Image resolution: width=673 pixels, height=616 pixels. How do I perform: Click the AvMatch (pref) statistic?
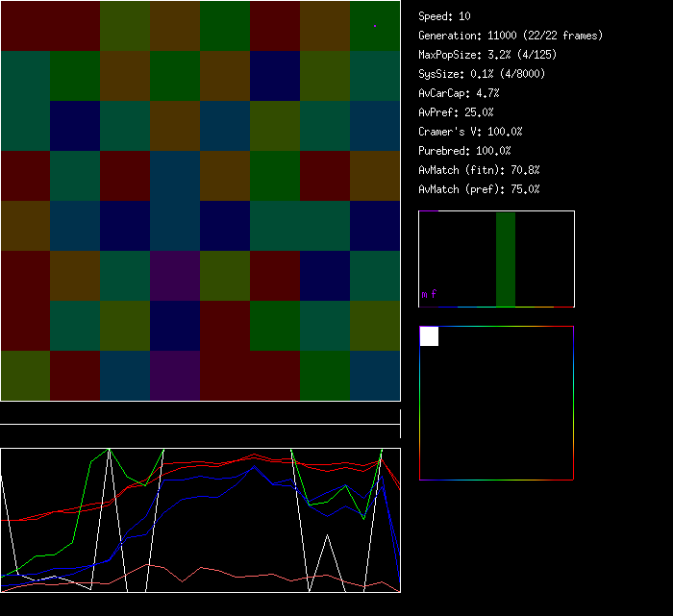click(x=479, y=189)
